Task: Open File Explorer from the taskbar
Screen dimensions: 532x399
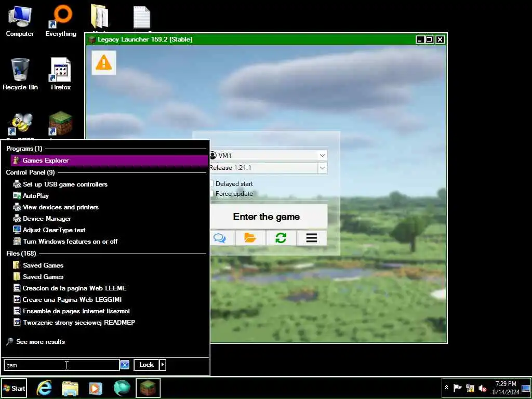Action: (x=70, y=388)
